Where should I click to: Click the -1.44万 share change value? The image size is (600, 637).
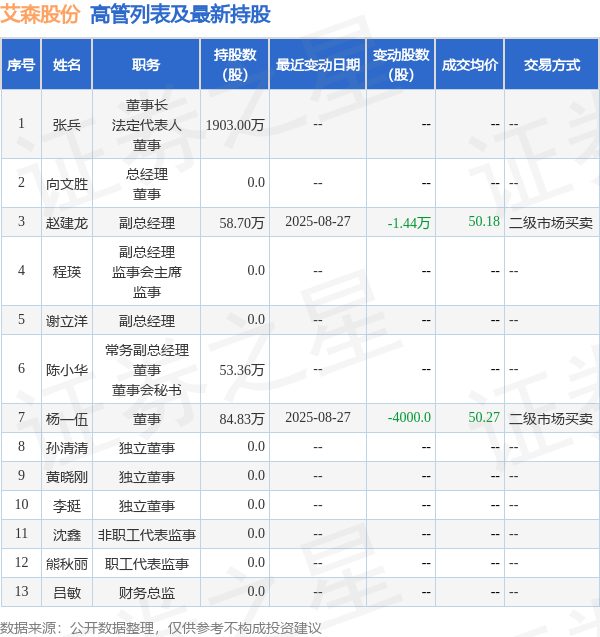pos(409,223)
